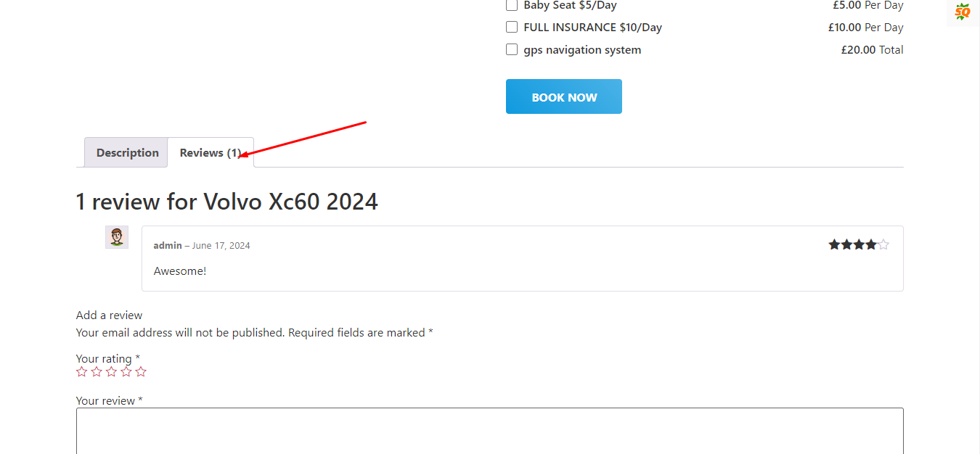The width and height of the screenshot is (980, 454).
Task: Check the FULL INSURANCE $10/Day box
Action: click(x=512, y=28)
